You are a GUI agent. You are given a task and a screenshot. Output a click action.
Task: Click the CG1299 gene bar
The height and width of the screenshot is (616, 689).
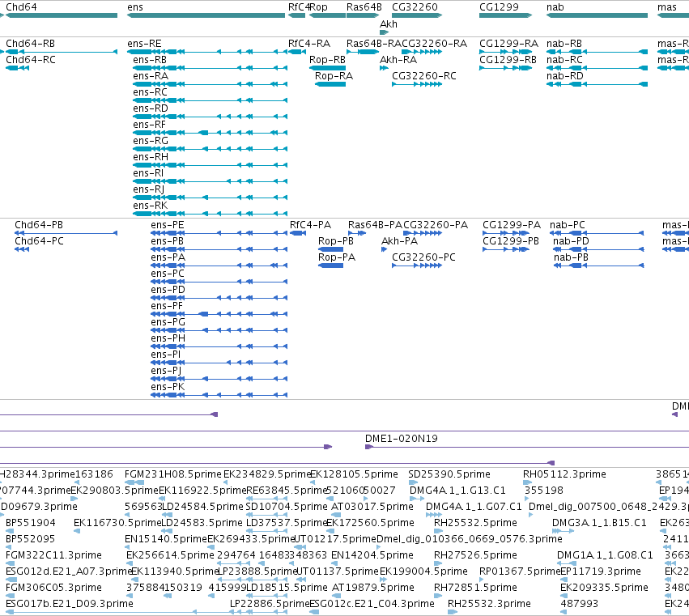point(505,16)
